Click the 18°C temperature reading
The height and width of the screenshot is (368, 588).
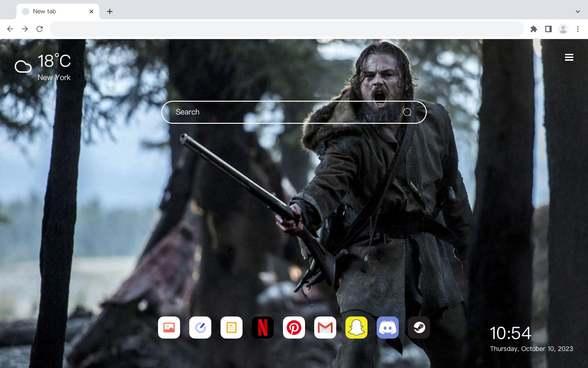(54, 61)
